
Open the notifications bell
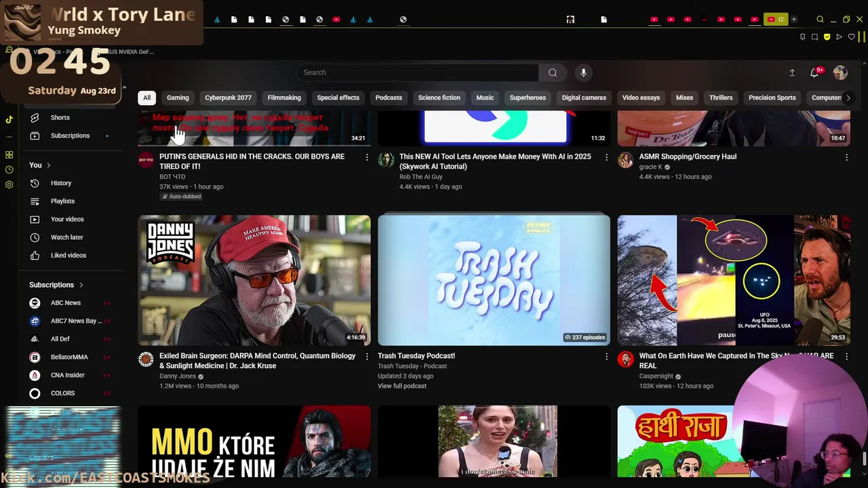pos(814,73)
